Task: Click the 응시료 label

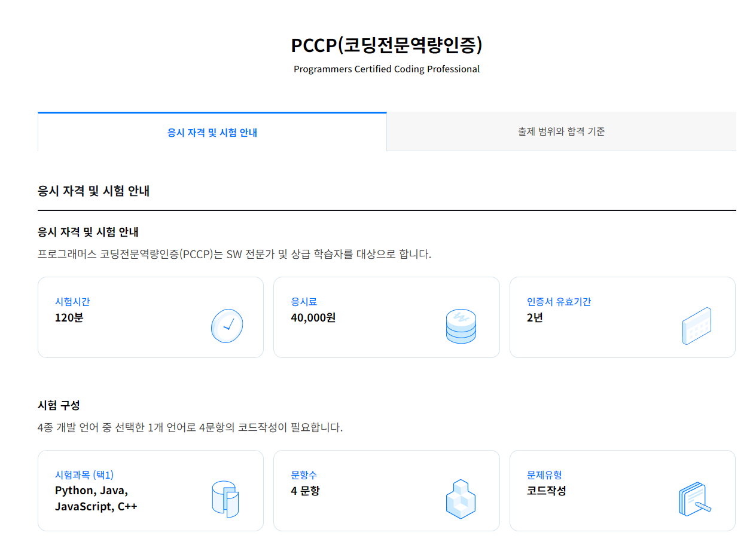Action: point(304,302)
